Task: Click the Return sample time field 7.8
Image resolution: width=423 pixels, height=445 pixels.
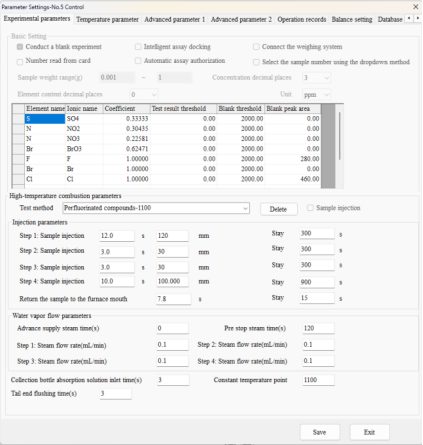Action: pyautogui.click(x=174, y=299)
